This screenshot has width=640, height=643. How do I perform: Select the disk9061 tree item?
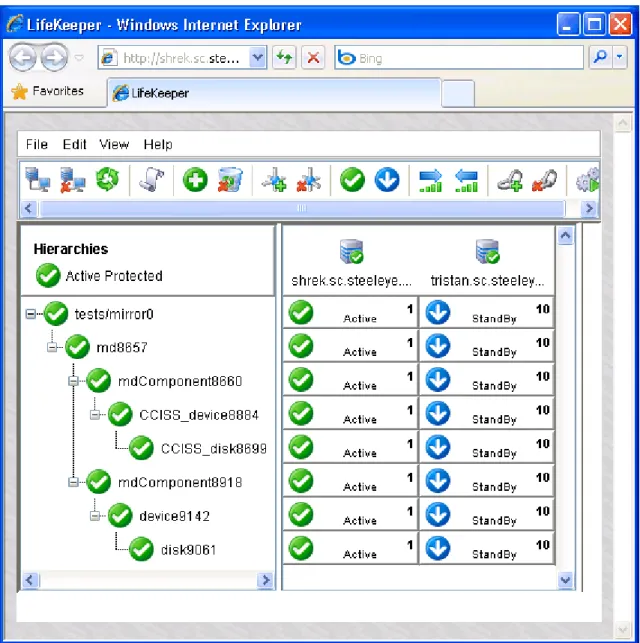click(x=188, y=550)
